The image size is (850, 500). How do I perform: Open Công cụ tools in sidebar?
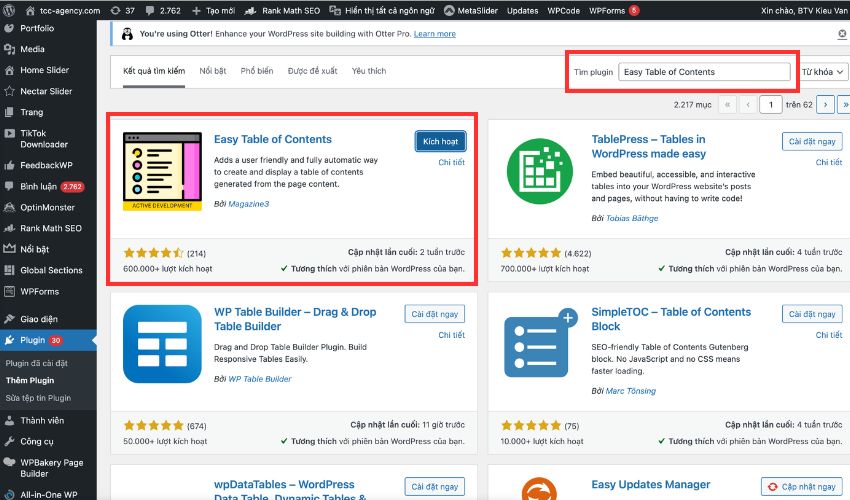click(x=37, y=441)
